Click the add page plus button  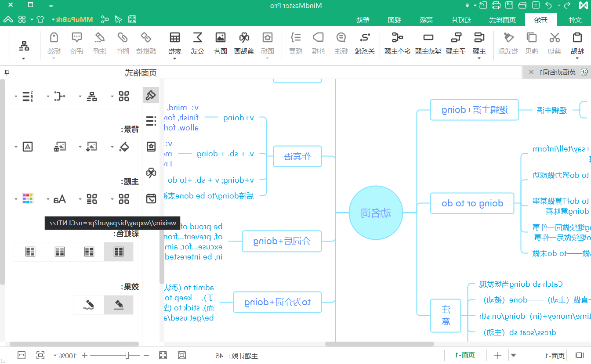click(498, 355)
